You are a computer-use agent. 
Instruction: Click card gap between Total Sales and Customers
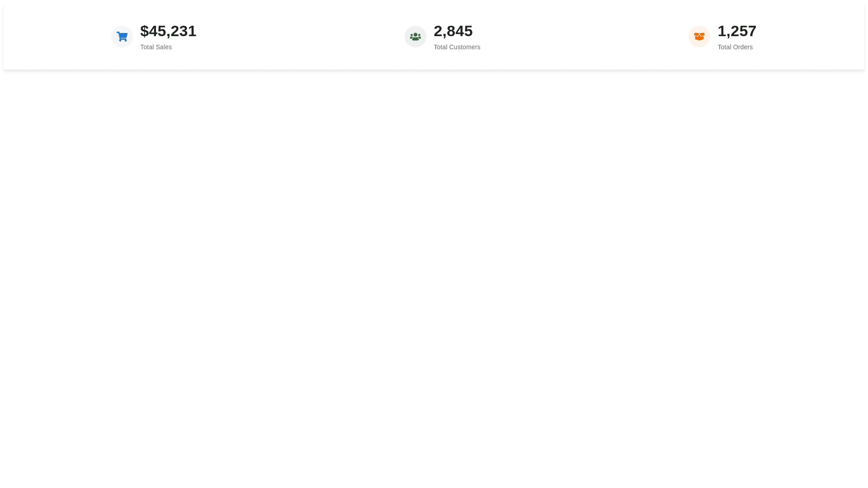click(301, 37)
